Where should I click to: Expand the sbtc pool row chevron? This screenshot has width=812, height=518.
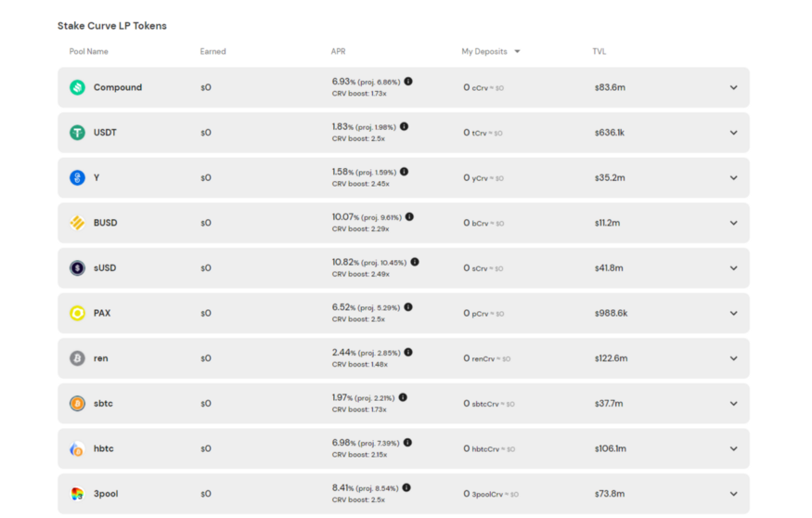coord(733,404)
